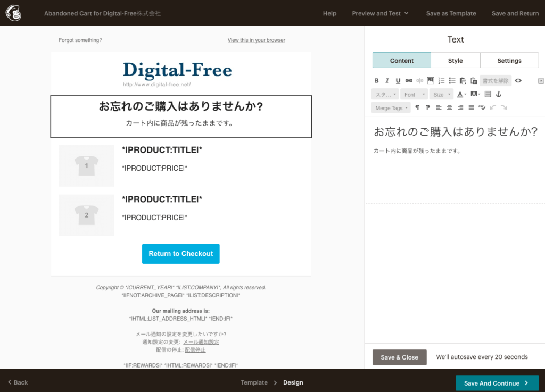Center-align the text

pyautogui.click(x=450, y=107)
